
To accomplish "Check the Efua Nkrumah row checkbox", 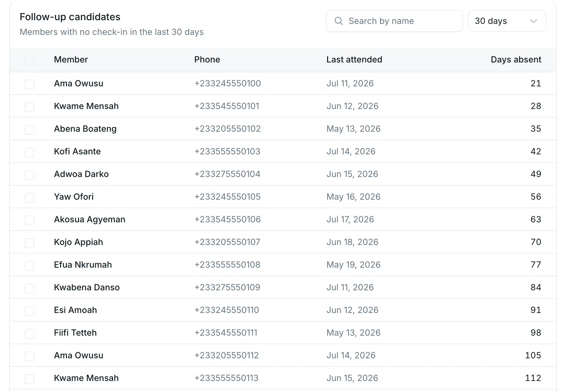I will coord(29,266).
